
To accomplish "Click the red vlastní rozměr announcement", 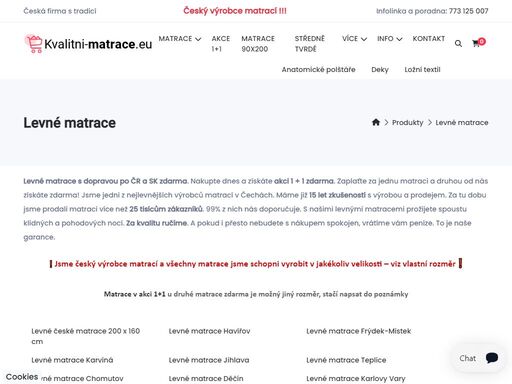I will (x=256, y=264).
